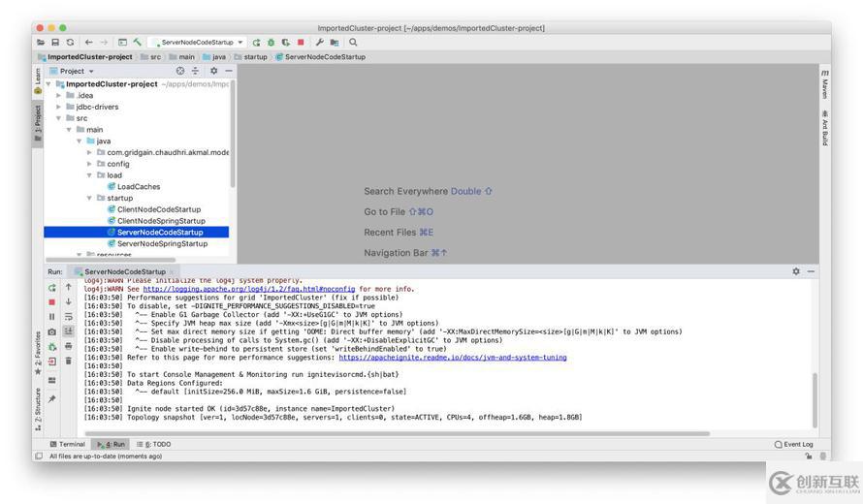Screen dimensions: 863x504
Task: Collapse the ImportedCluster-project root node
Action: 48,84
